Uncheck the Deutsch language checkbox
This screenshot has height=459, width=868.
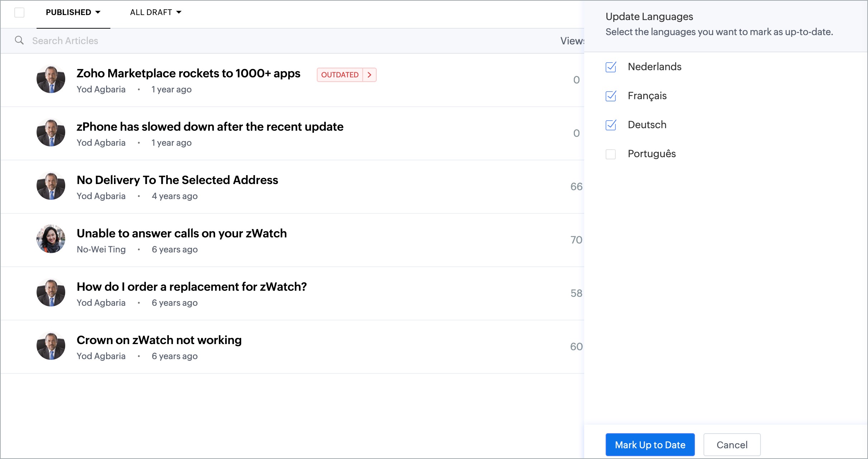[x=611, y=125]
